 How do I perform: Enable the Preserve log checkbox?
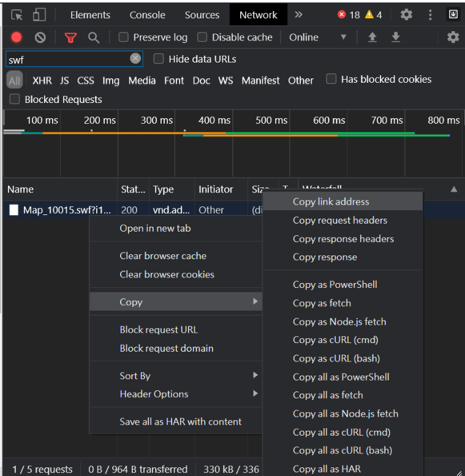[x=123, y=37]
